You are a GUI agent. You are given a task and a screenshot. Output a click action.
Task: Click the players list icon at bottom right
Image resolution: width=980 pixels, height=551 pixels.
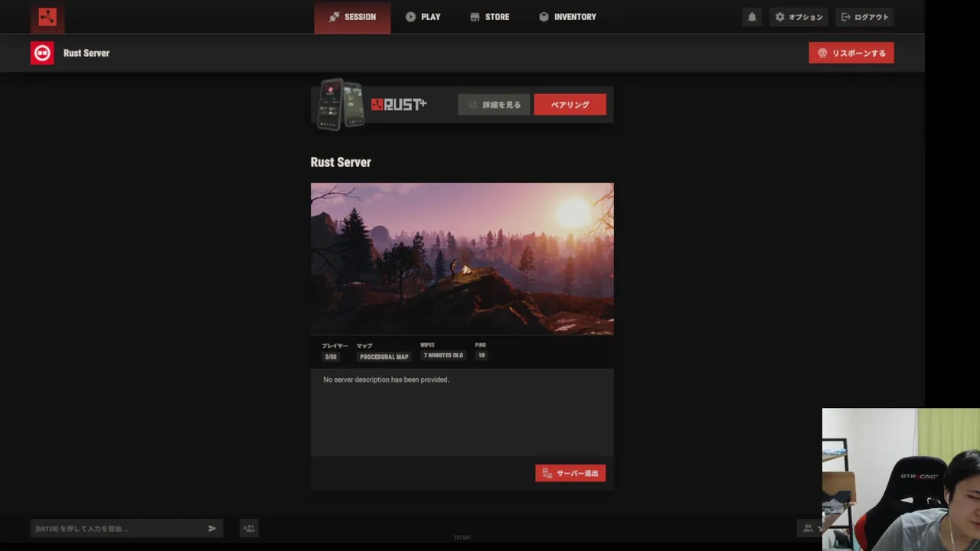point(808,528)
